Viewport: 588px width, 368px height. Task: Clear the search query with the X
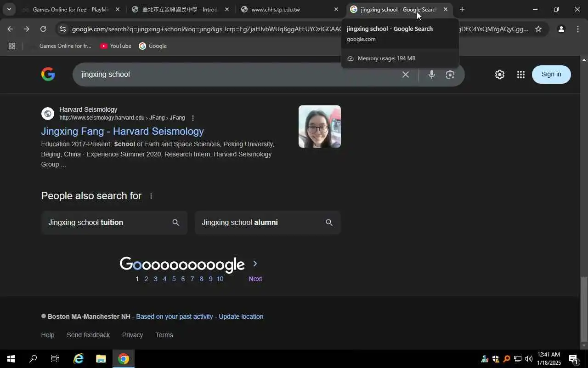point(406,75)
